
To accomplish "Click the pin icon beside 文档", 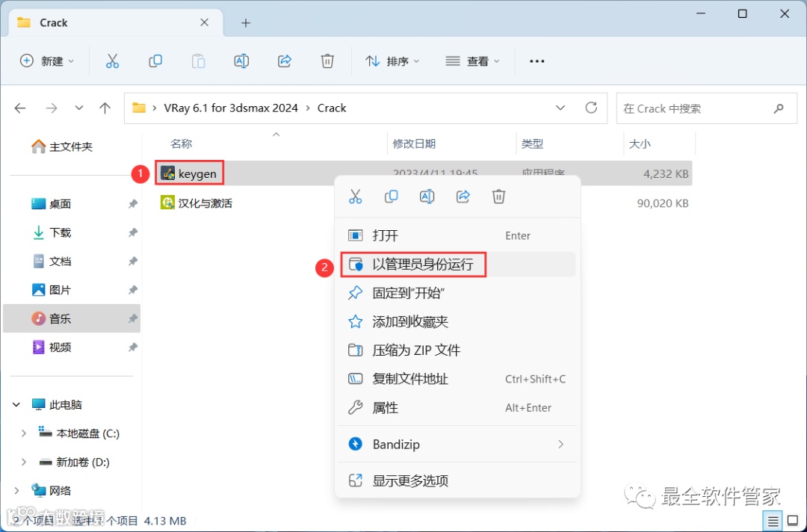I will [x=133, y=262].
